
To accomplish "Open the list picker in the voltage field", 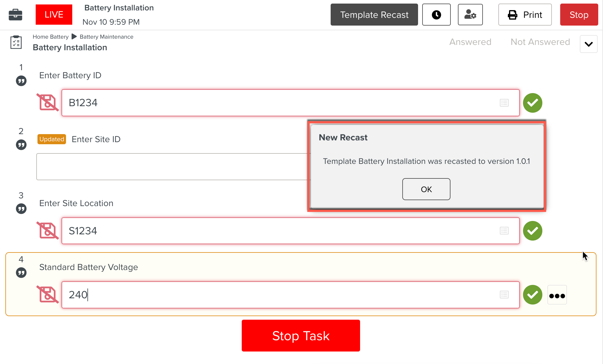I will coord(504,295).
